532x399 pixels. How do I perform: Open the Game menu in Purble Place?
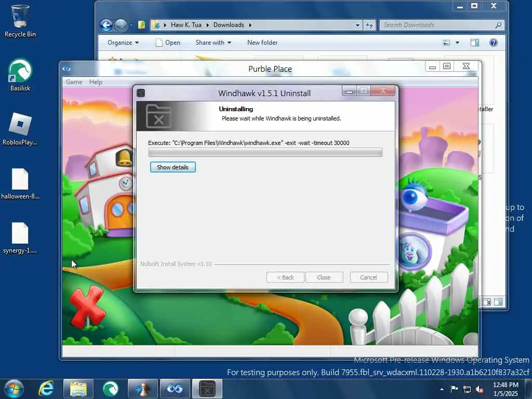click(74, 82)
